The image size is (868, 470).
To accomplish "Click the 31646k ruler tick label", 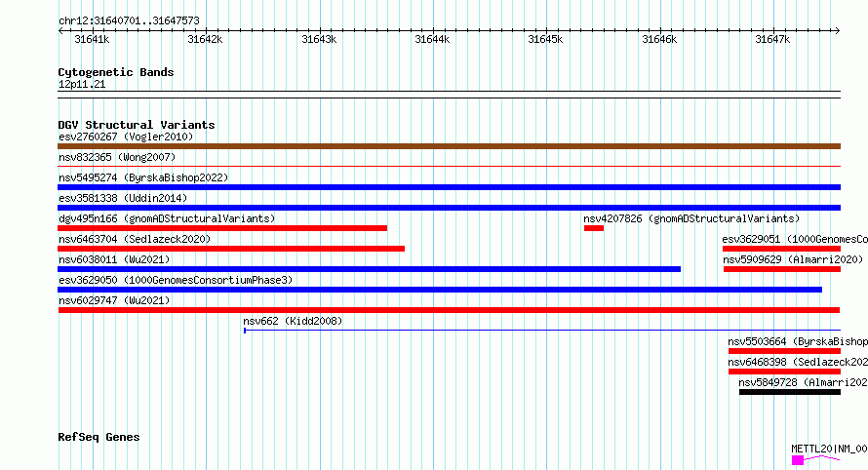I will coord(659,39).
